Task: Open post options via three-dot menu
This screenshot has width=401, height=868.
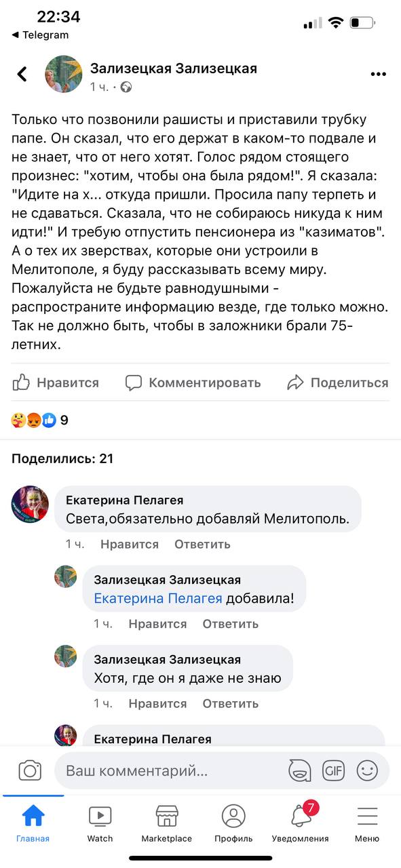Action: tap(377, 73)
